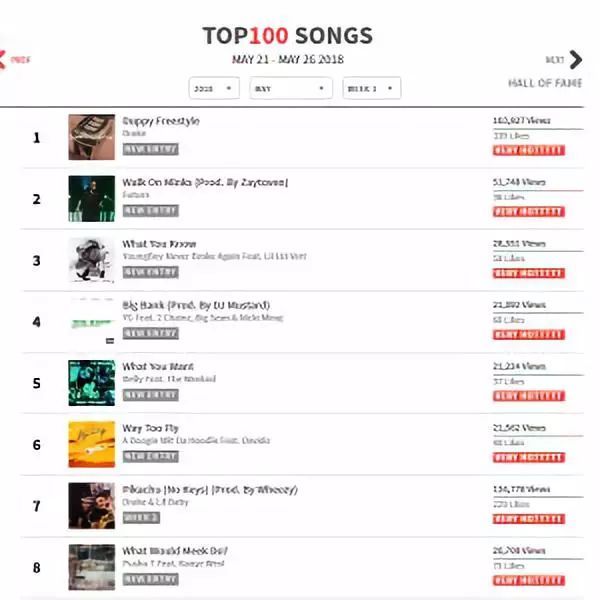Click the red button for rank 3 song

tap(529, 273)
